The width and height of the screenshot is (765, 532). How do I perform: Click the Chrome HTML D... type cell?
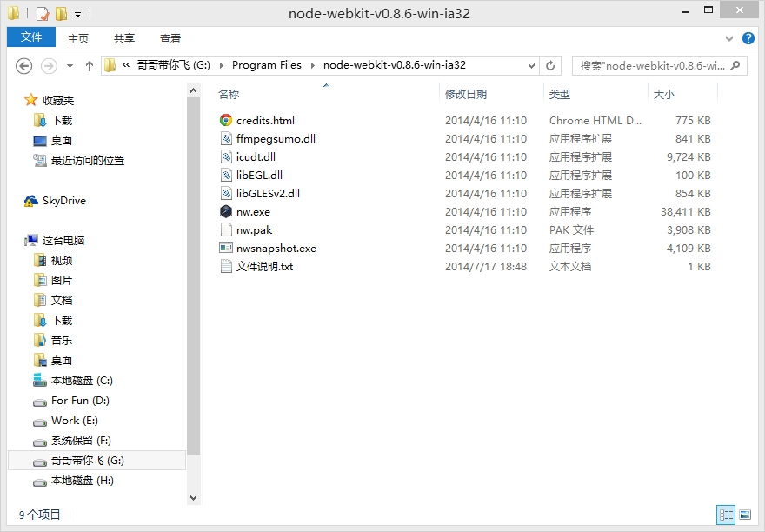tap(595, 120)
